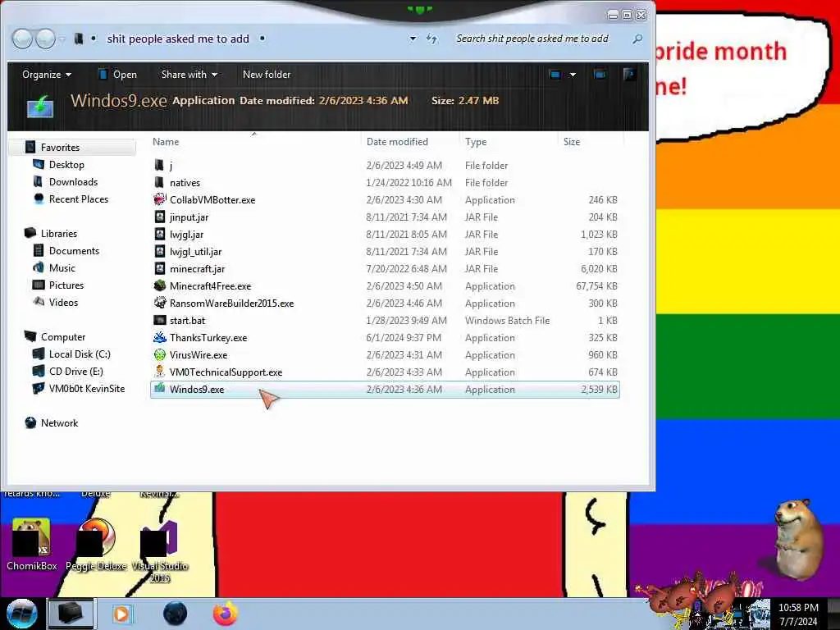Sort by Date modified column header

coord(410,141)
